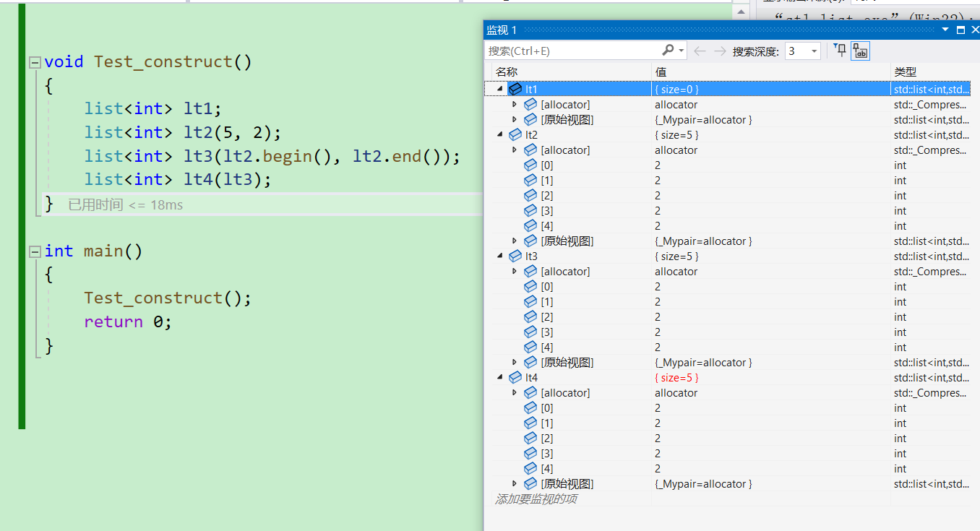Click the '已用时间 <= 18ms' elapsed time hint
Image resolution: width=980 pixels, height=531 pixels.
click(125, 205)
